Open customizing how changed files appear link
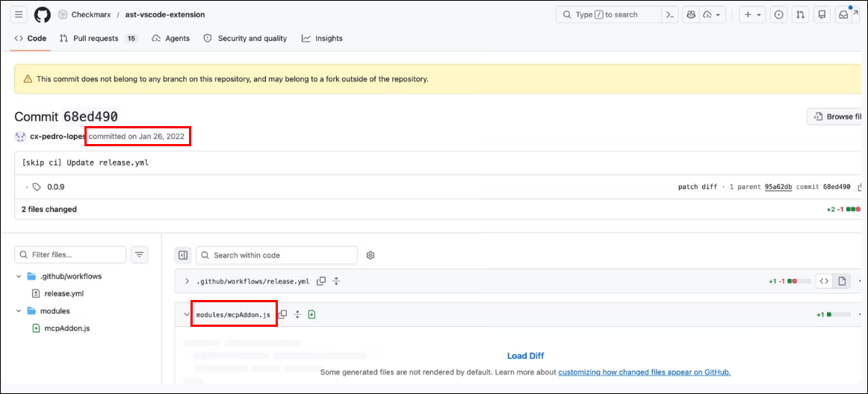The height and width of the screenshot is (394, 868). [x=645, y=372]
